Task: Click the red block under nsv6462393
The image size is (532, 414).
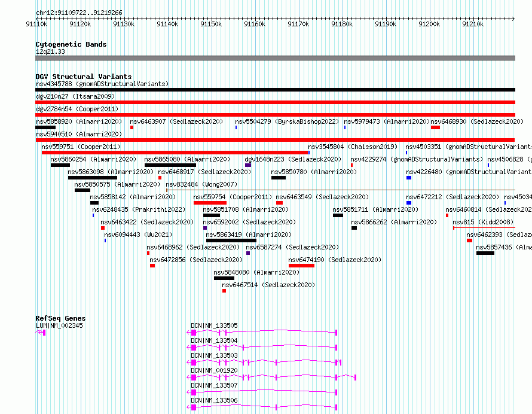Action: pyautogui.click(x=470, y=241)
